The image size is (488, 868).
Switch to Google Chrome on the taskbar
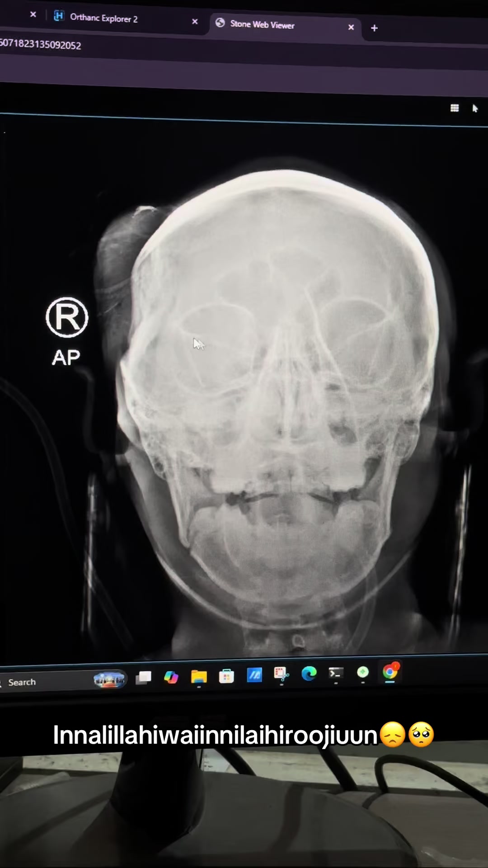tap(390, 672)
